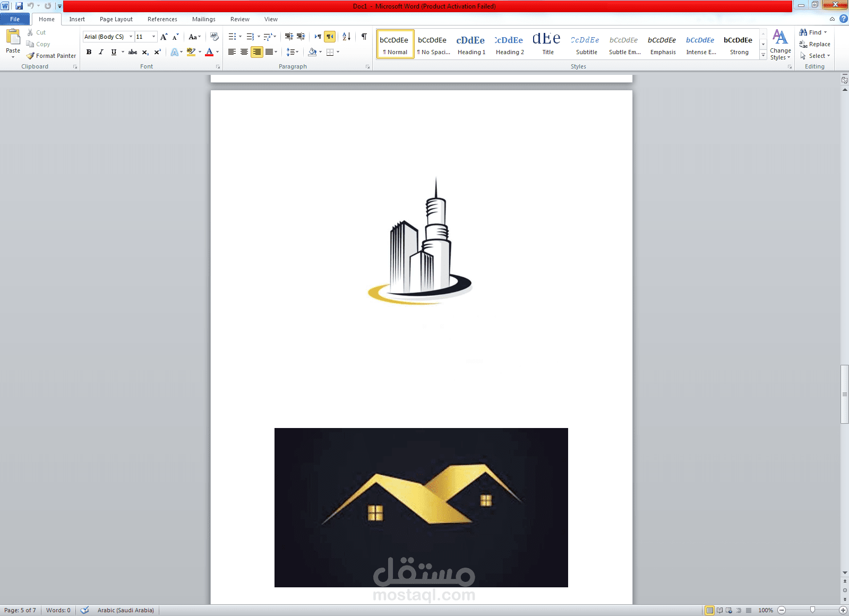849x616 pixels.
Task: Toggle bold formatting
Action: pyautogui.click(x=89, y=52)
